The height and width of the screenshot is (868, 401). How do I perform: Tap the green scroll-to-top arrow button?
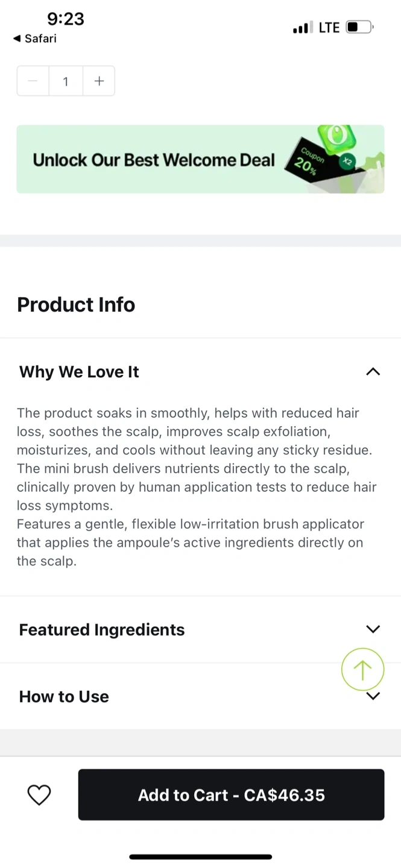[x=362, y=669]
